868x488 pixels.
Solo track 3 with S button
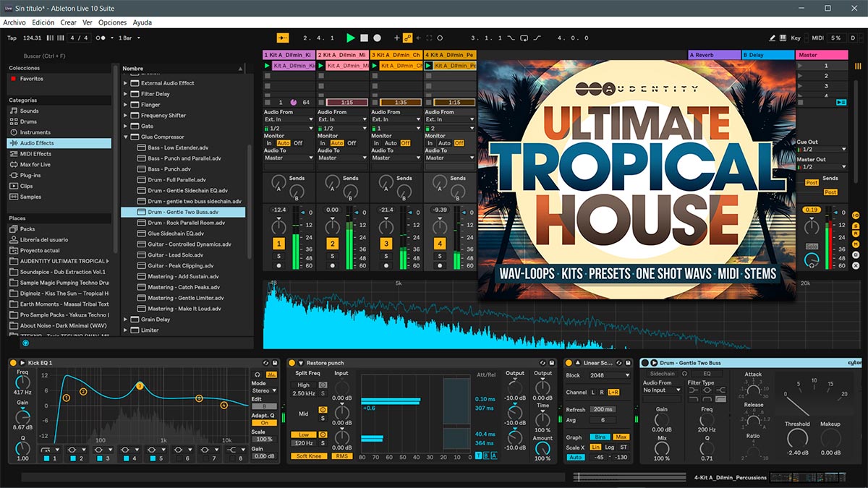pyautogui.click(x=386, y=256)
